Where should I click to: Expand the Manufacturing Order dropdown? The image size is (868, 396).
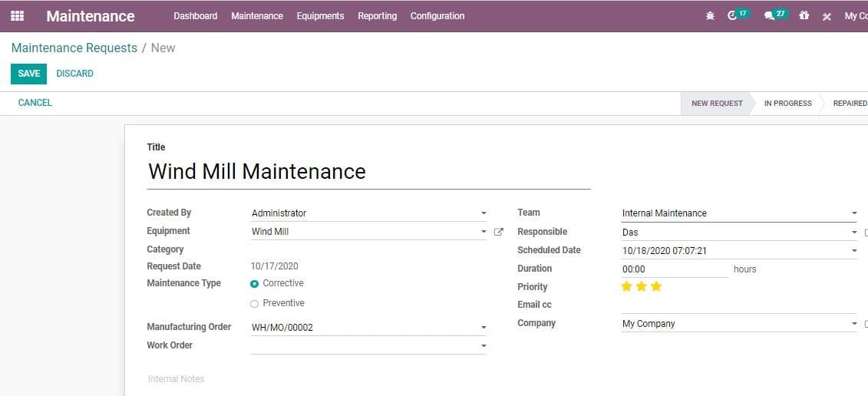[x=484, y=328]
